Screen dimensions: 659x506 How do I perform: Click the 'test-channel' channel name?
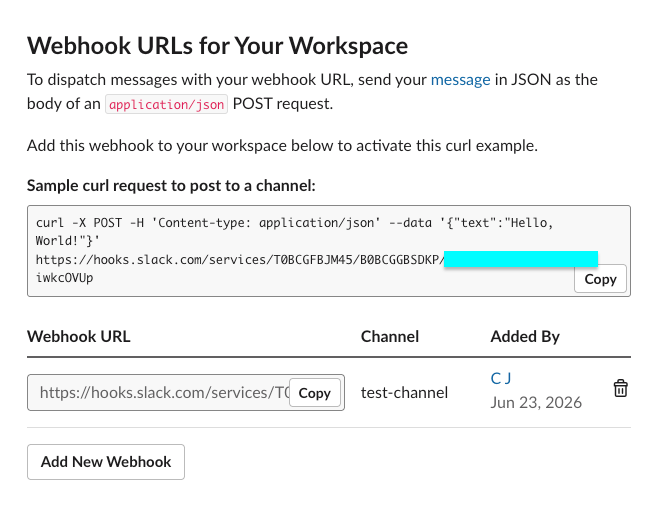pos(404,393)
